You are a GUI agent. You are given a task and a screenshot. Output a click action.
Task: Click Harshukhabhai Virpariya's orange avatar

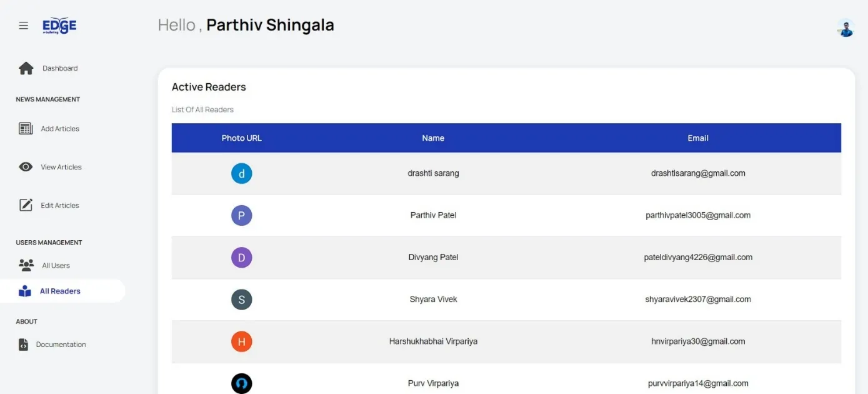click(242, 341)
